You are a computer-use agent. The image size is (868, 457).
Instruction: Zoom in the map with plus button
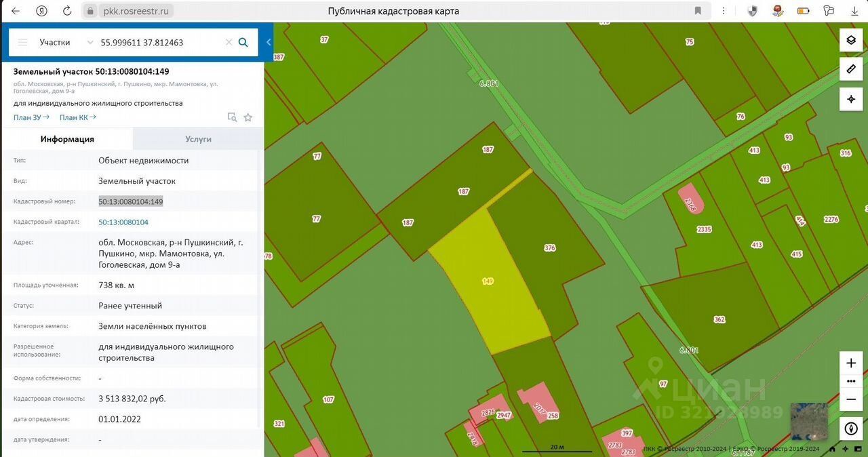pyautogui.click(x=851, y=363)
